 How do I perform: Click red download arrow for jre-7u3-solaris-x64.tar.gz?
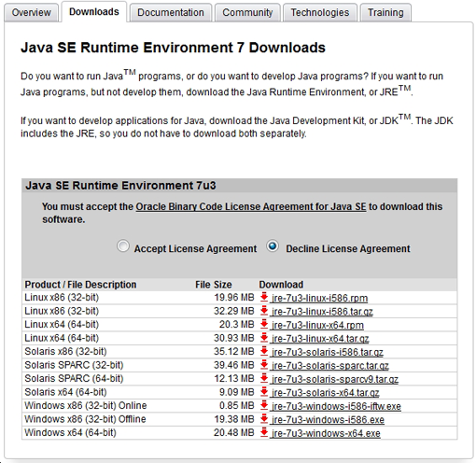click(264, 392)
